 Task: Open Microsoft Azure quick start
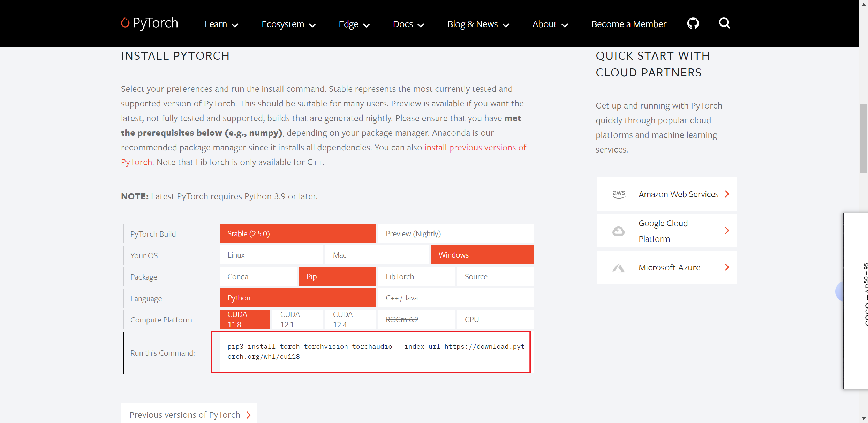click(666, 267)
